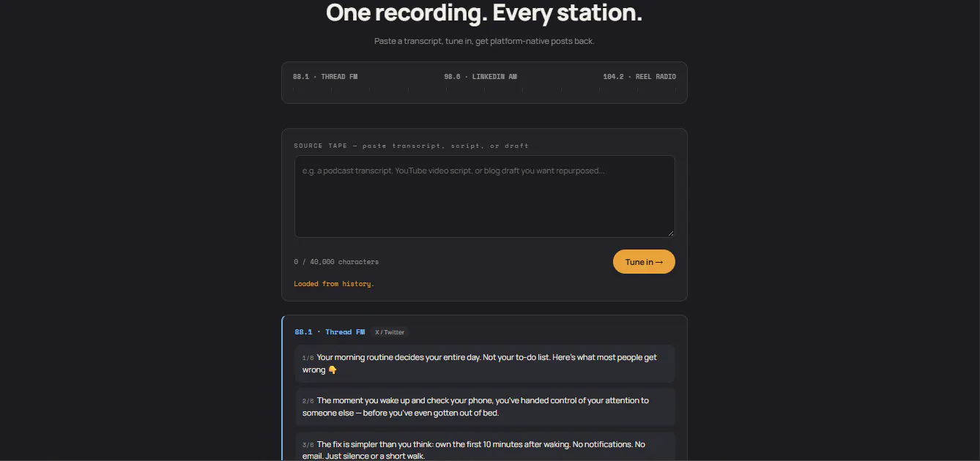
Task: Click the '88.1 · Thread FM' result heading
Action: pos(330,332)
